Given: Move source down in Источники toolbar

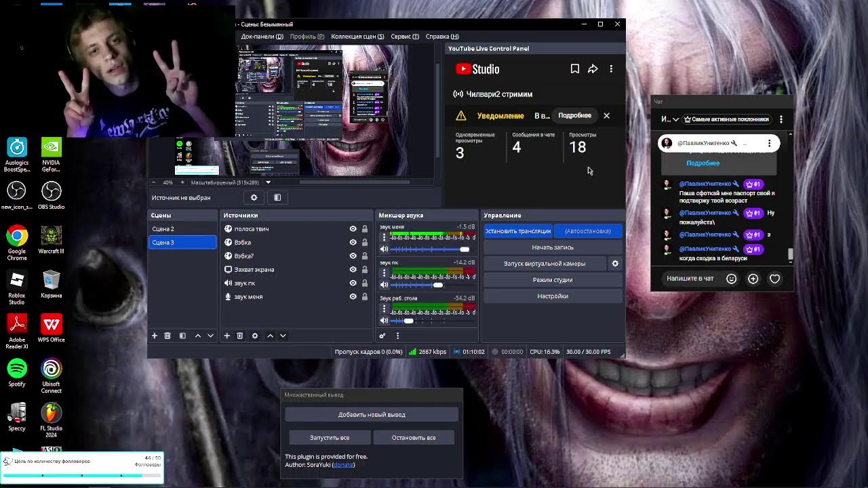Looking at the screenshot, I should (283, 335).
